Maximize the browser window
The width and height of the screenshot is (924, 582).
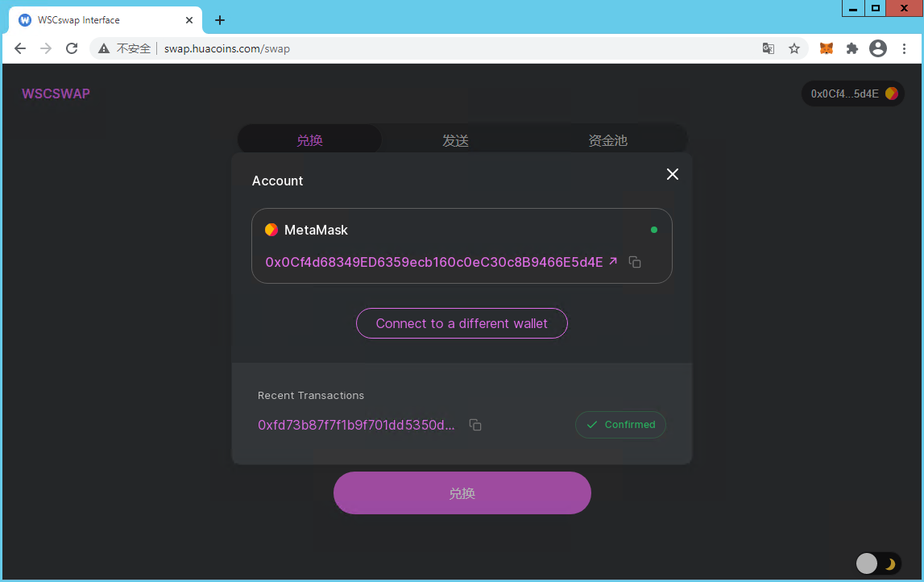[876, 8]
